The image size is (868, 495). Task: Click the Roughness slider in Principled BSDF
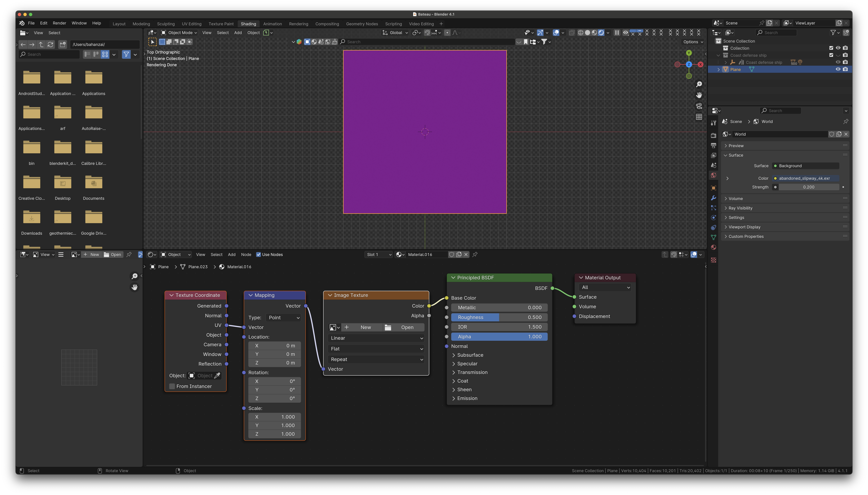coord(499,317)
